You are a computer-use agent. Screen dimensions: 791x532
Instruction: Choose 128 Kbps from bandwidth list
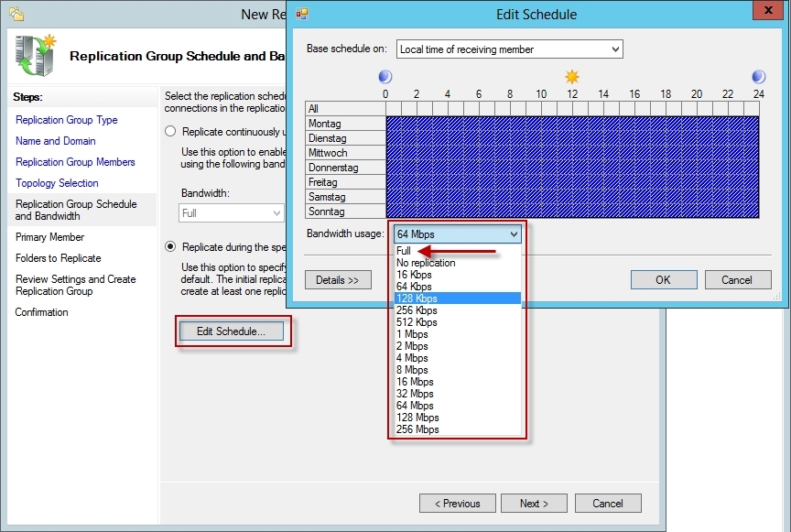[458, 299]
